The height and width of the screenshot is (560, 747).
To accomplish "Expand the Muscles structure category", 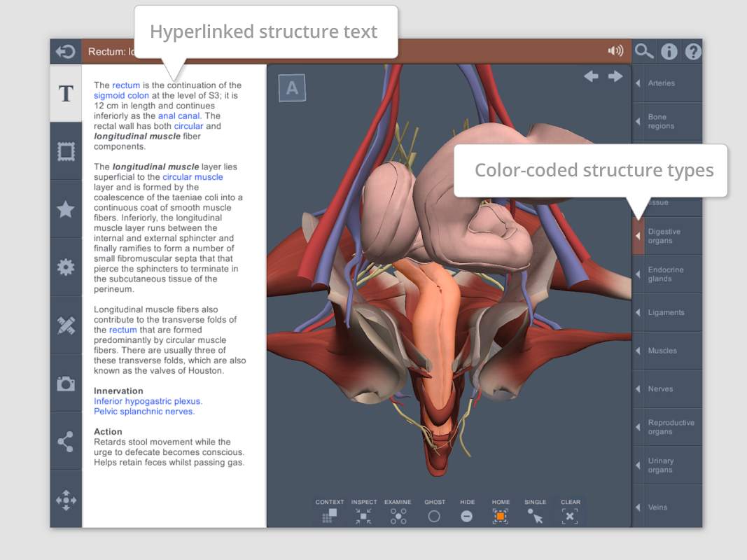I will (x=666, y=351).
